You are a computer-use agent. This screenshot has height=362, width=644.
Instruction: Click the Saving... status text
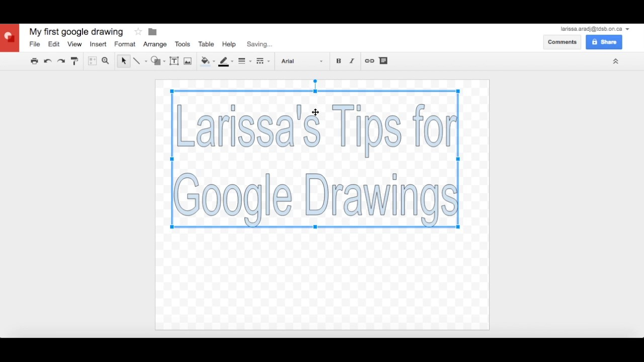tap(259, 44)
